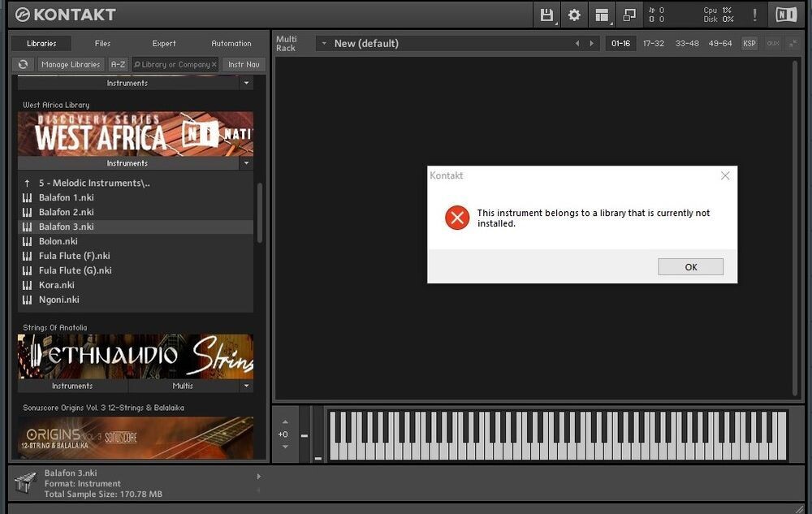Switch to the Automation tab
The width and height of the screenshot is (812, 514).
point(231,43)
